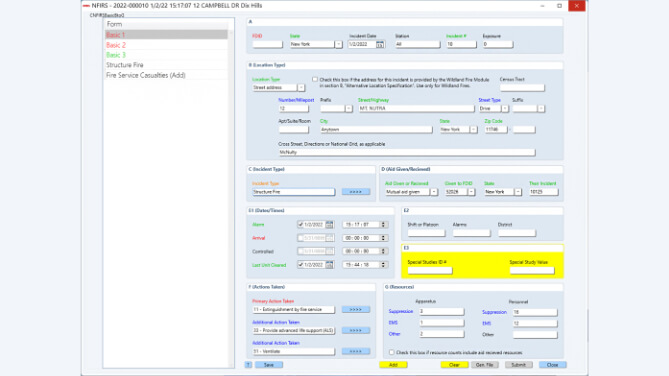
Task: Click the FDID input field
Action: 267,44
